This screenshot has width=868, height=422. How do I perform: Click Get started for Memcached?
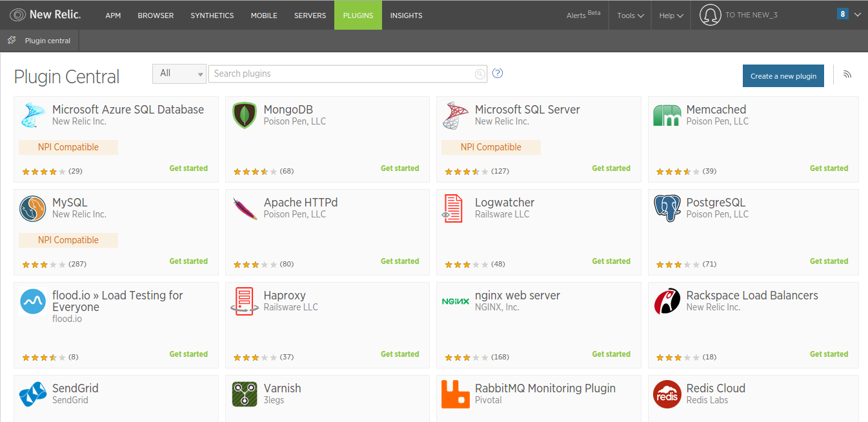click(x=829, y=168)
